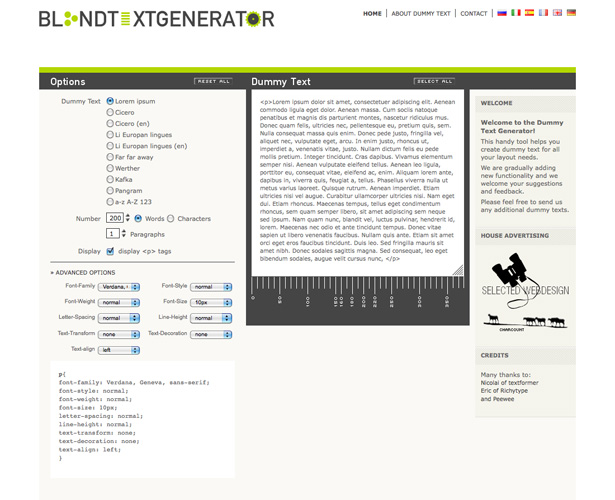The height and width of the screenshot is (500, 615).
Task: Click the Paragraphs count field
Action: (x=113, y=234)
